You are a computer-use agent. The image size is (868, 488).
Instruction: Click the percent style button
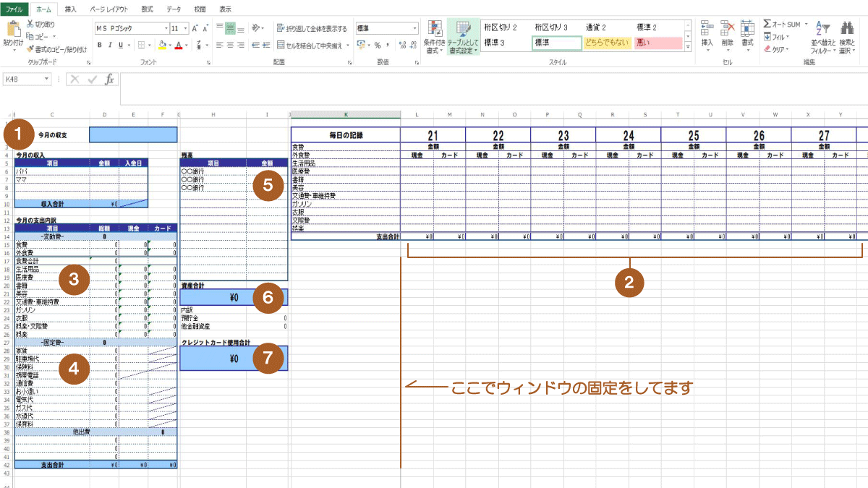coord(378,45)
